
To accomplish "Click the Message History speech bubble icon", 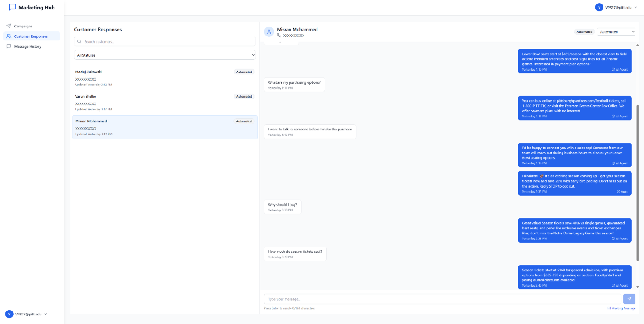I will coord(9,46).
